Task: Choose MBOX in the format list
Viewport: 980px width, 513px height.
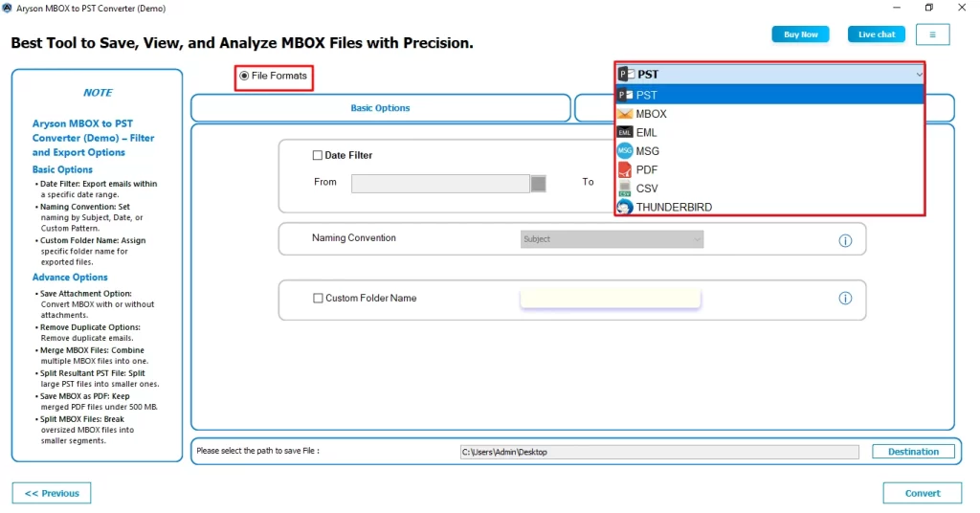Action: [769, 114]
